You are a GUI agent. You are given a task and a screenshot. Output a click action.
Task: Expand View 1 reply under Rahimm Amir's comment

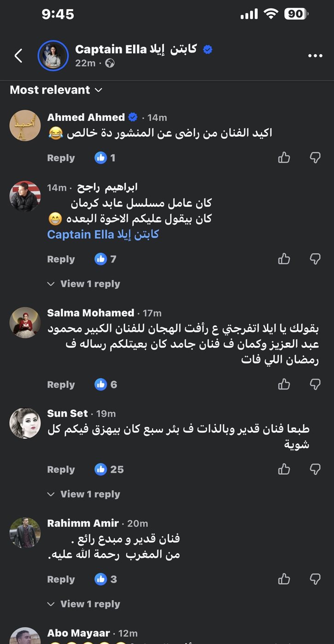(x=83, y=604)
